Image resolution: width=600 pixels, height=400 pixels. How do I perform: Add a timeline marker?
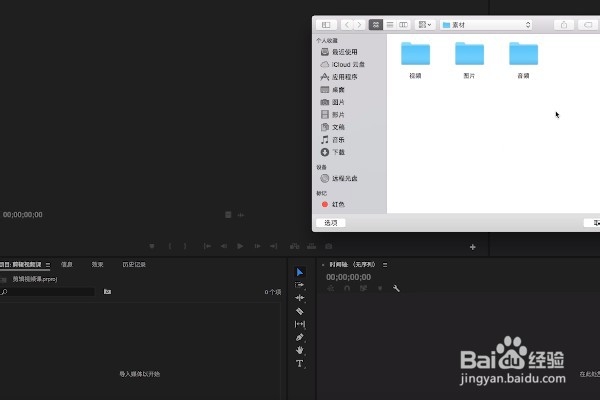pyautogui.click(x=380, y=288)
